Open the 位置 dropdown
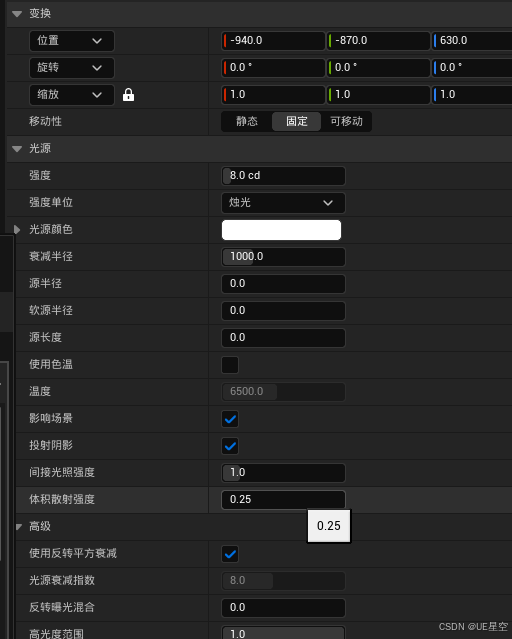The image size is (512, 639). click(x=72, y=41)
